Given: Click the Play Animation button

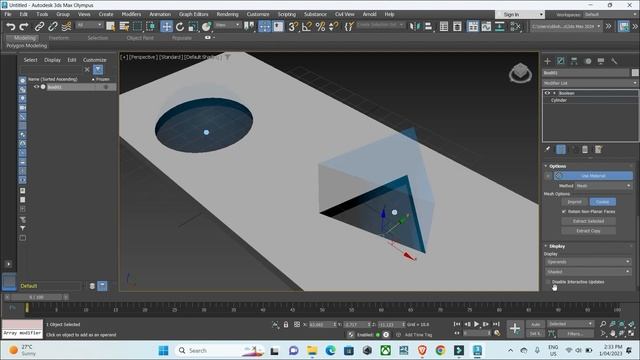Looking at the screenshot, I should pos(476,324).
